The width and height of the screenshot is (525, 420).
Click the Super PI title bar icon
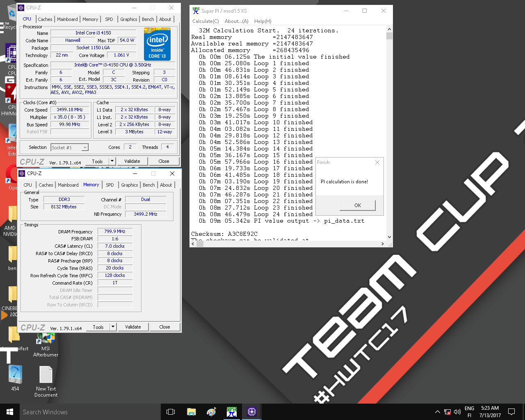(x=196, y=11)
